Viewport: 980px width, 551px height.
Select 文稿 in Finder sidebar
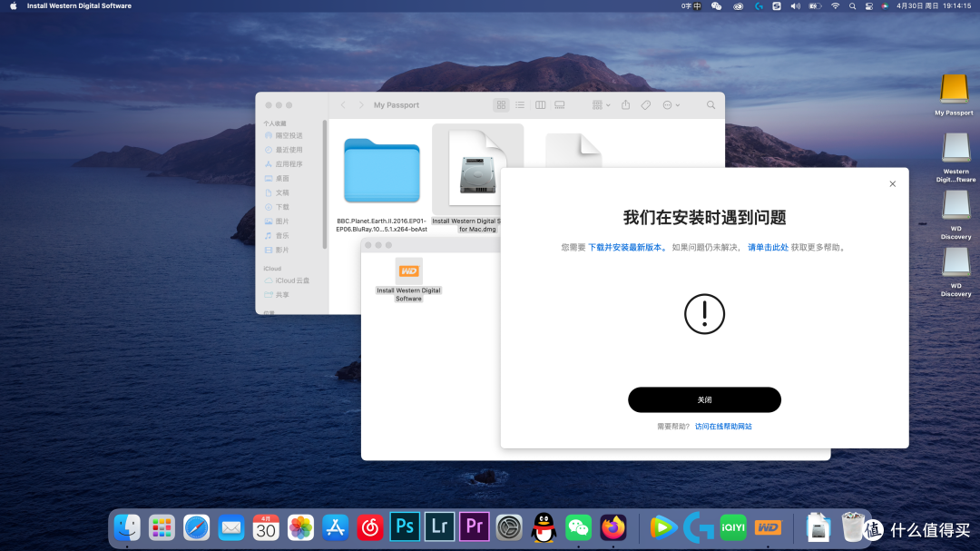(x=282, y=192)
